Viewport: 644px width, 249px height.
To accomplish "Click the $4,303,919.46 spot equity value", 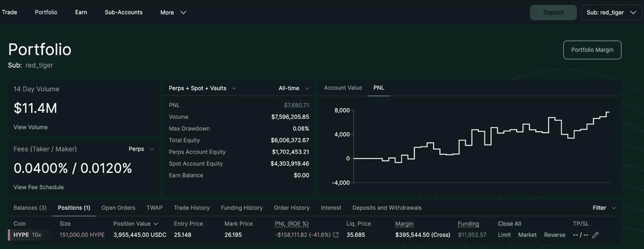I will click(290, 164).
